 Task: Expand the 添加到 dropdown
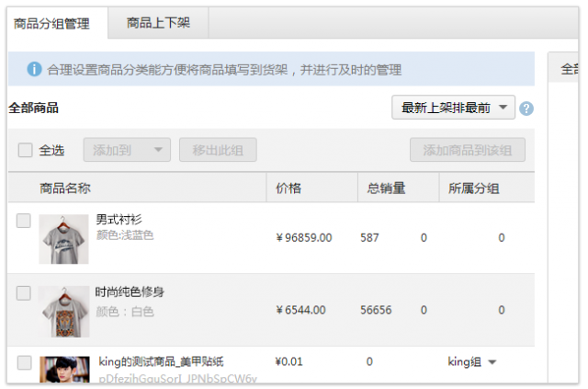point(127,150)
